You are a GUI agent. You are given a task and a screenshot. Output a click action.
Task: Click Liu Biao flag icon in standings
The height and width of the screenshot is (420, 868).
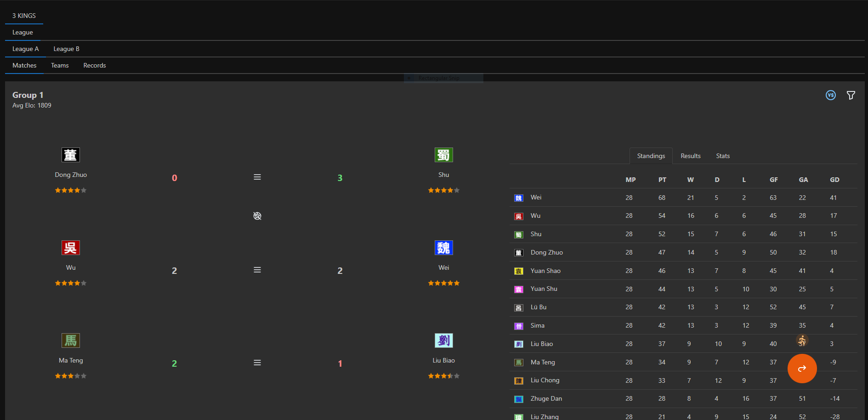[x=519, y=344]
